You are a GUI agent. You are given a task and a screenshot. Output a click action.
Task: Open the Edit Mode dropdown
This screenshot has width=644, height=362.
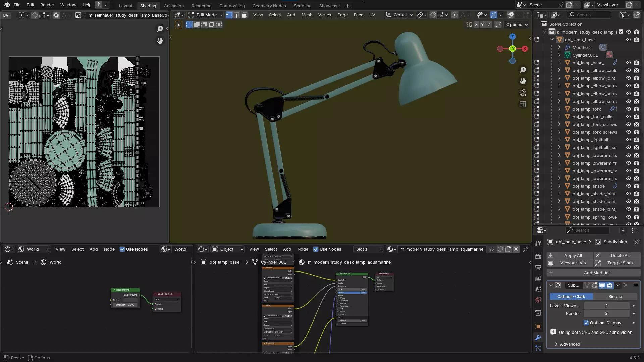click(x=205, y=15)
